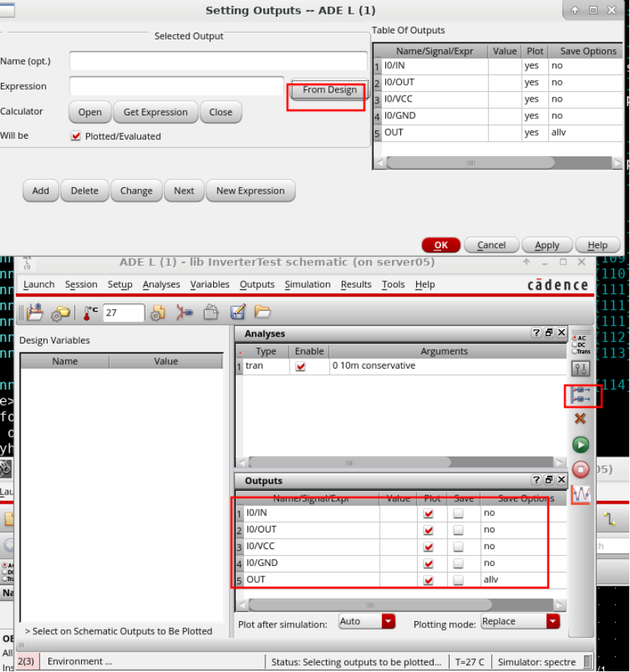The image size is (630, 672).
Task: Click the Plot Outputs waveform icon
Action: (x=581, y=495)
